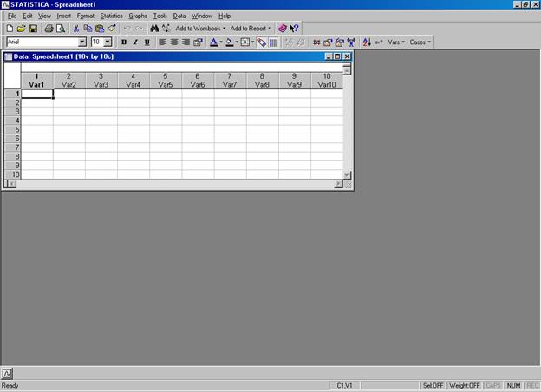
Task: Open the Vars dropdown menu
Action: 396,42
